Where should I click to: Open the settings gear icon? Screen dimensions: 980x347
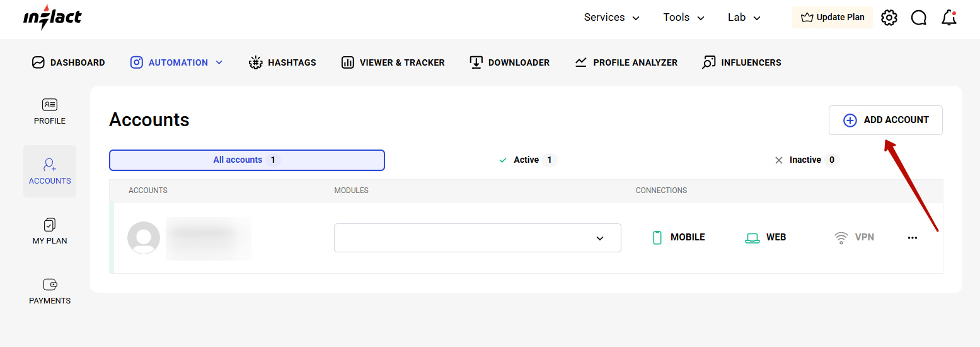coord(889,18)
